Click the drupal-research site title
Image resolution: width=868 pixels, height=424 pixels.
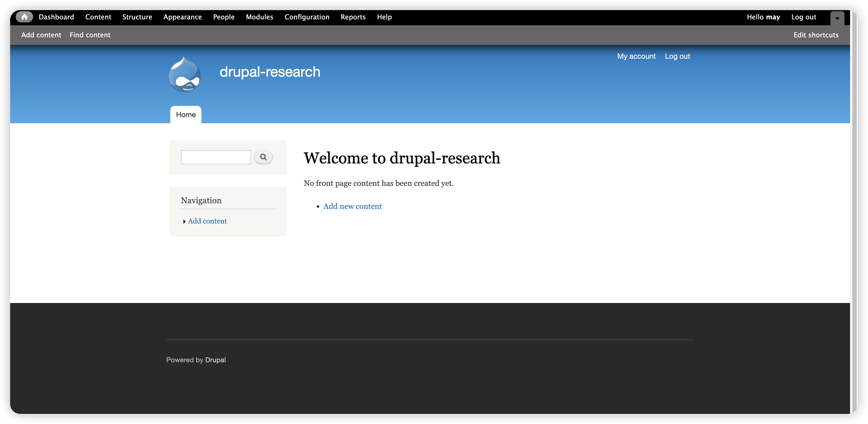[270, 72]
